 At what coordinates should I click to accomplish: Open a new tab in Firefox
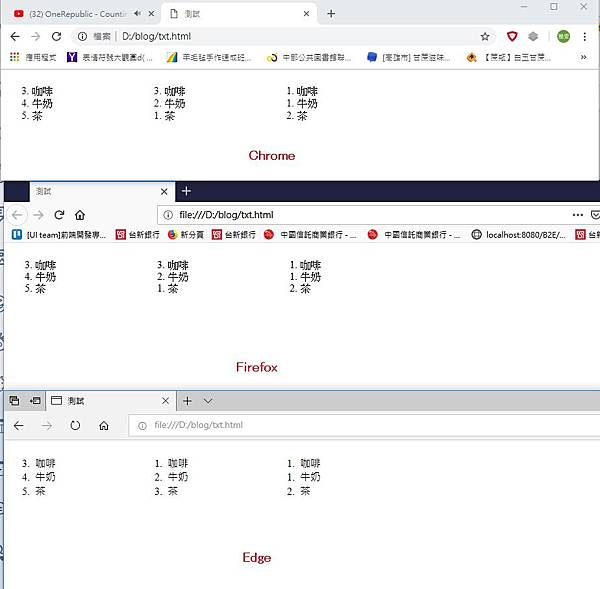pyautogui.click(x=186, y=191)
